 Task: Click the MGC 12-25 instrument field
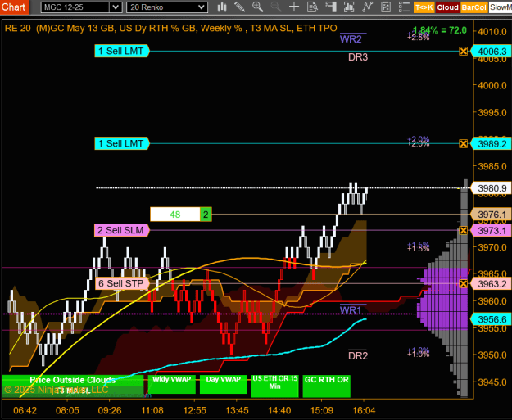click(75, 7)
